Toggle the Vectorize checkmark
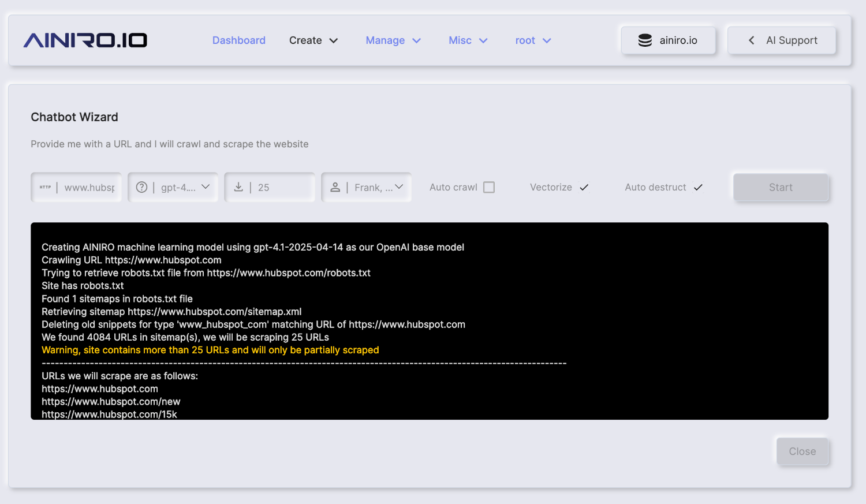 pos(584,187)
